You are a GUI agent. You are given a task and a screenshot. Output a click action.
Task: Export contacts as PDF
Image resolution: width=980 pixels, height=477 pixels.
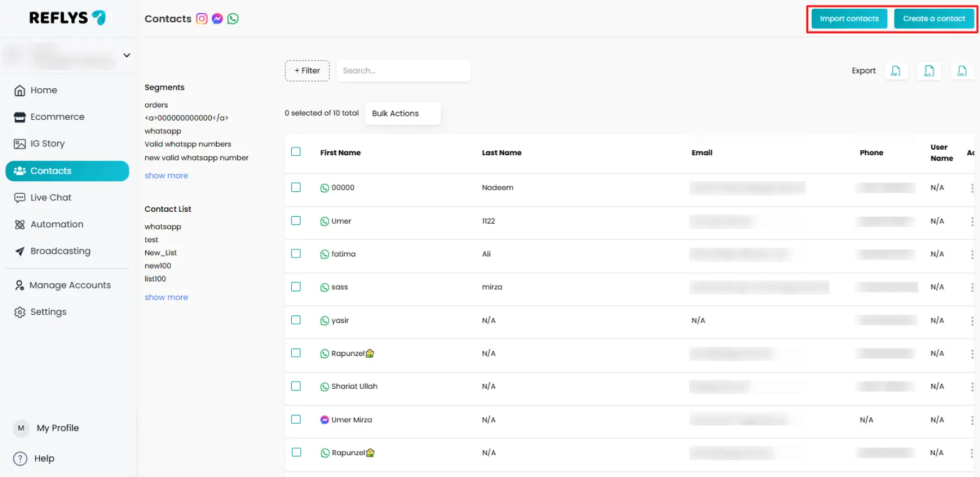click(x=896, y=71)
